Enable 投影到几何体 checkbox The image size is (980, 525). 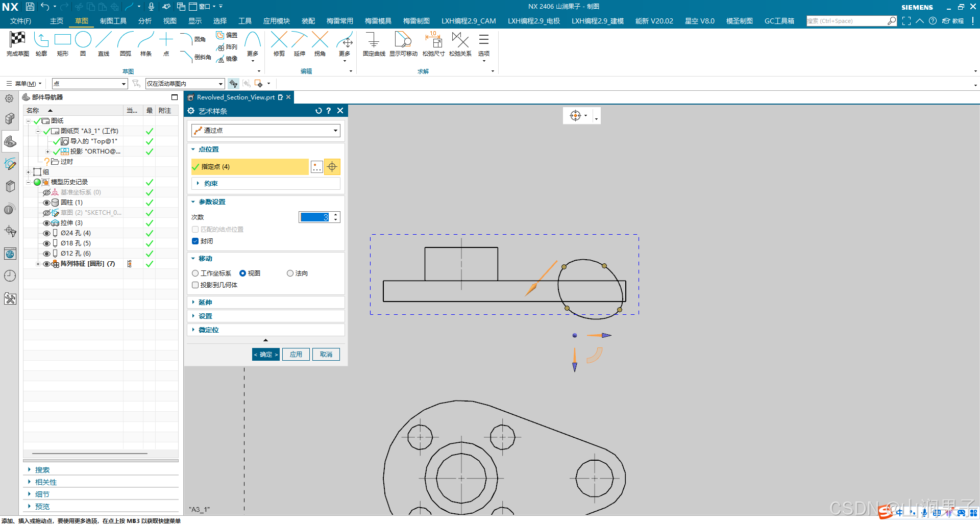195,285
